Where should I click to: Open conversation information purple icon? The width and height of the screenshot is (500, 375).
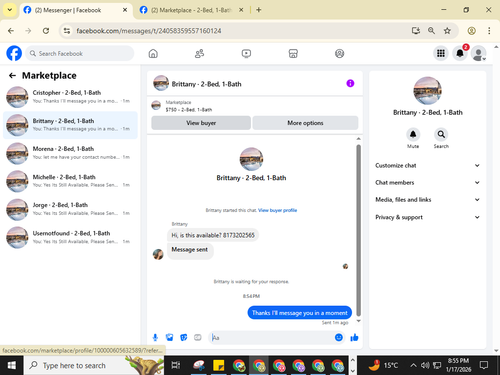click(350, 83)
